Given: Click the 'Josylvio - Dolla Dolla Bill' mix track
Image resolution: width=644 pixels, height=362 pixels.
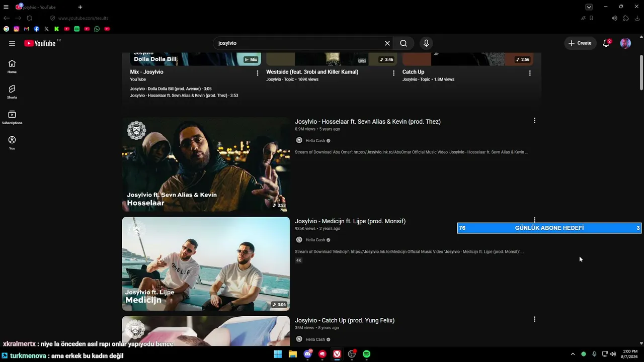Looking at the screenshot, I should pos(171,89).
